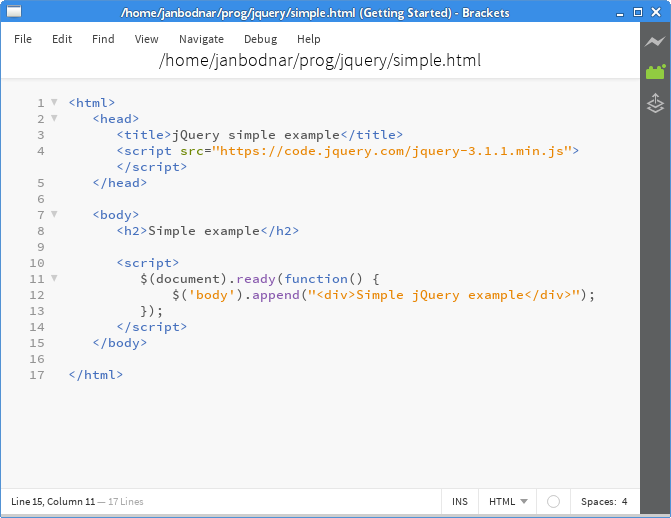
Task: Open the Navigate menu
Action: pyautogui.click(x=201, y=39)
